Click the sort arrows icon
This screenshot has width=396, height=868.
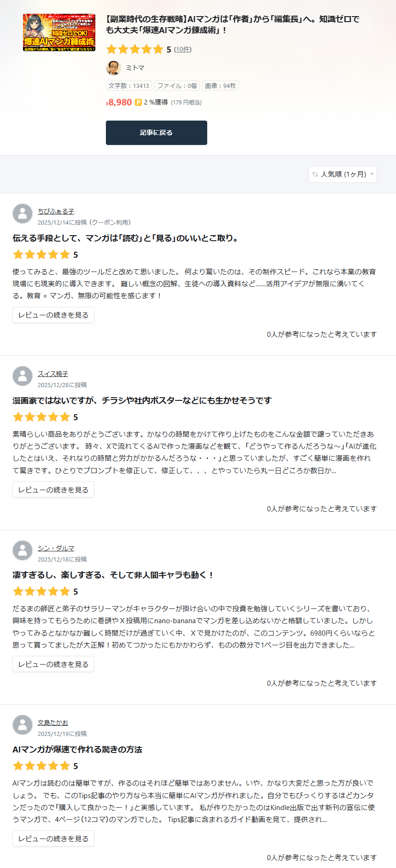(315, 174)
